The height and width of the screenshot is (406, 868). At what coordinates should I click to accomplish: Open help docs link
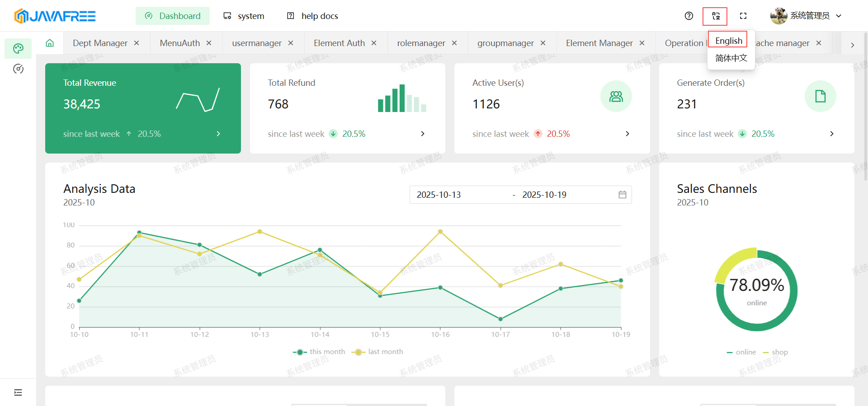pos(313,16)
